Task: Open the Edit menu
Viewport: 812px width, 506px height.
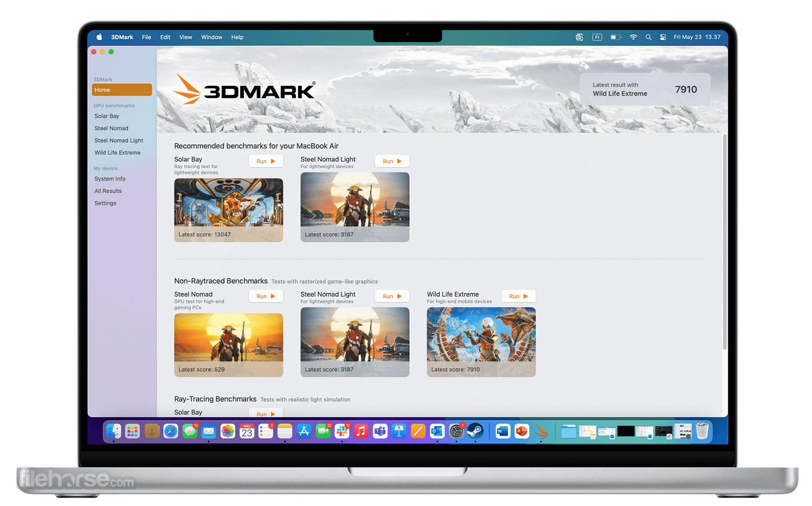Action: 165,37
